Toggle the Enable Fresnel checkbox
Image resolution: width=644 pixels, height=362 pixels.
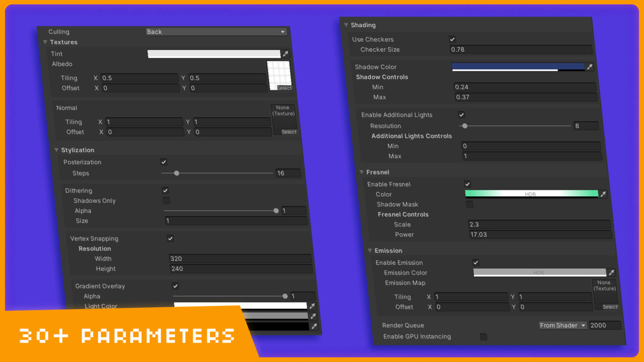tap(467, 184)
